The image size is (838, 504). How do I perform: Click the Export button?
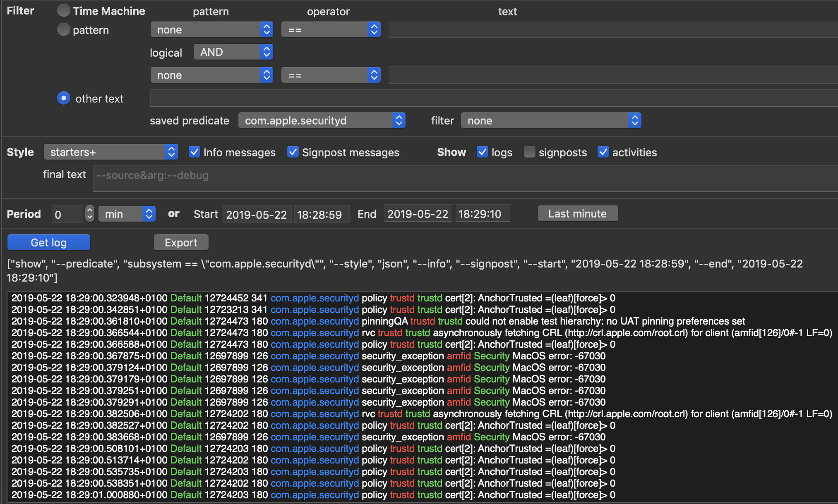[181, 243]
